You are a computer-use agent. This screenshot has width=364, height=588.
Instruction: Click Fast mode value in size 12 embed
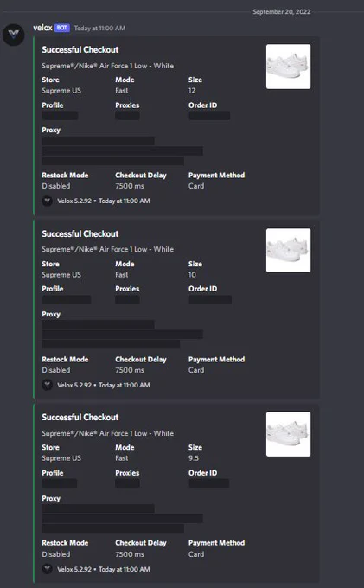point(121,91)
